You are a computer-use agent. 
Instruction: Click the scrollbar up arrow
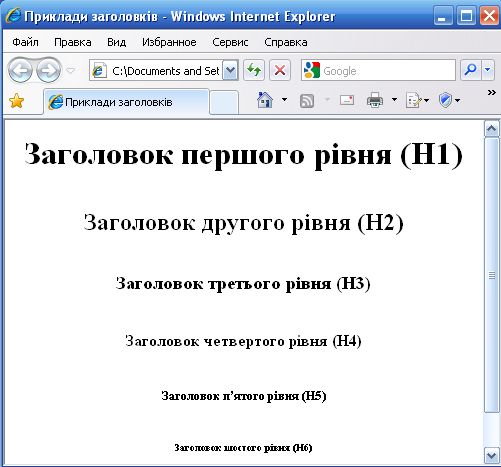[492, 128]
